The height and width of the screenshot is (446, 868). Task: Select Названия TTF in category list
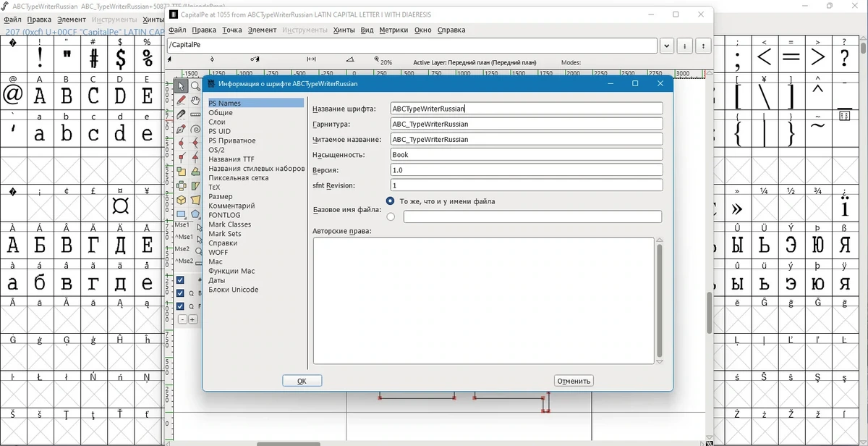[x=231, y=159]
